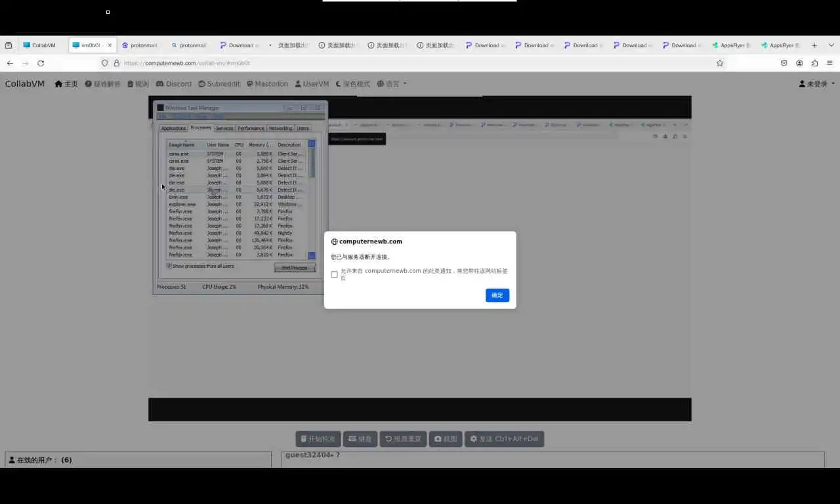This screenshot has height=504, width=840.
Task: Open the Firefox hamburger menu
Action: click(829, 63)
